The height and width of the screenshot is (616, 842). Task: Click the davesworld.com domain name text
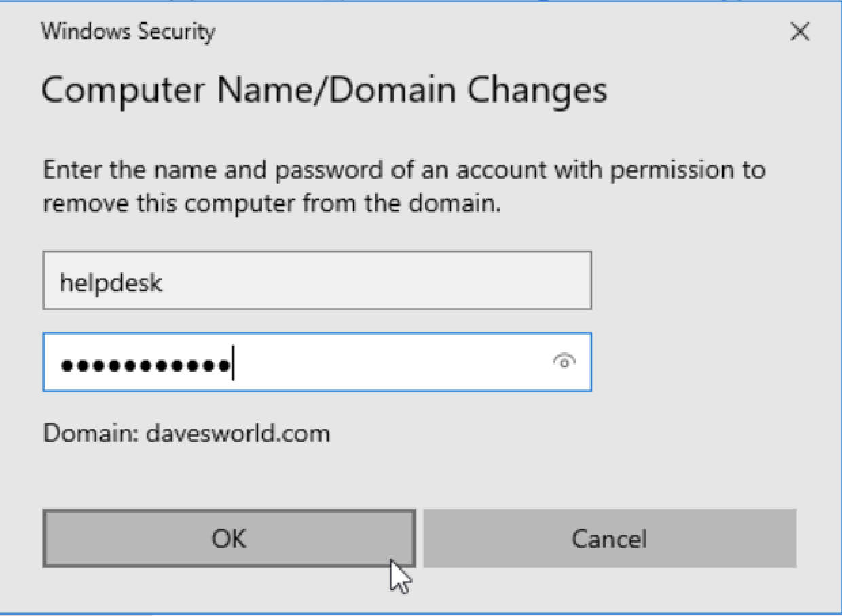238,433
